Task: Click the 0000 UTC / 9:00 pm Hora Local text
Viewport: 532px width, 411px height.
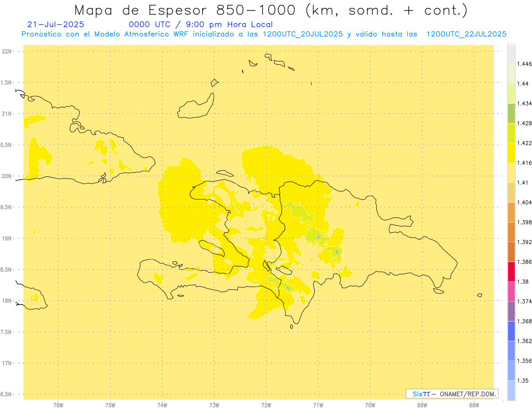Action: (x=201, y=24)
